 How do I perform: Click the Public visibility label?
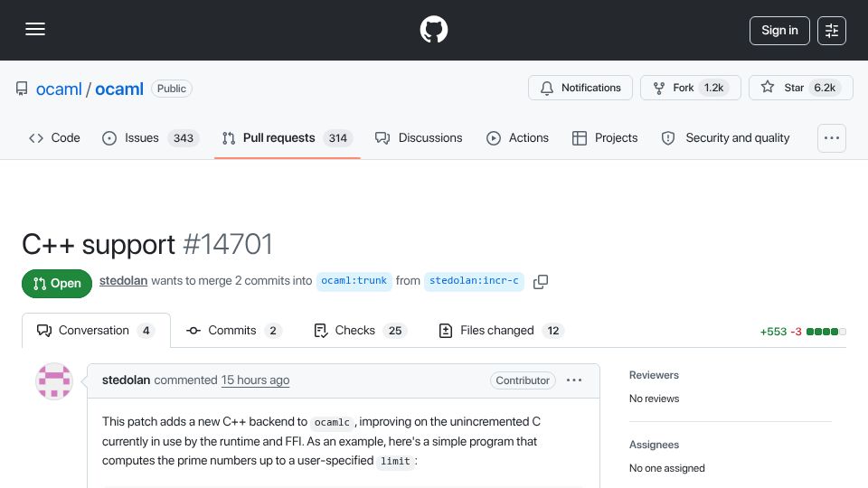(172, 89)
